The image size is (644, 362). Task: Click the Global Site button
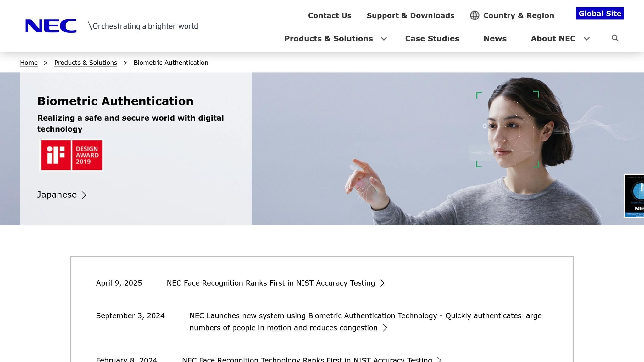click(600, 14)
